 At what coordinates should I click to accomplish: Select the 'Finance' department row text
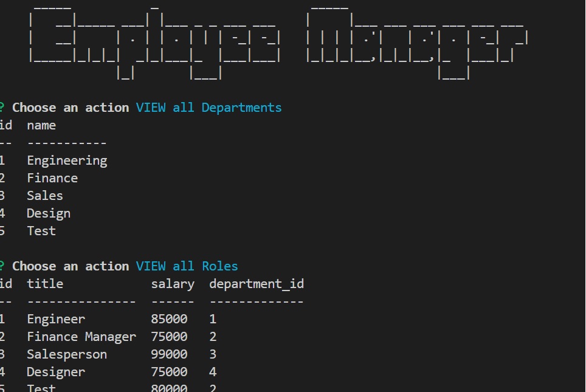[x=52, y=178]
